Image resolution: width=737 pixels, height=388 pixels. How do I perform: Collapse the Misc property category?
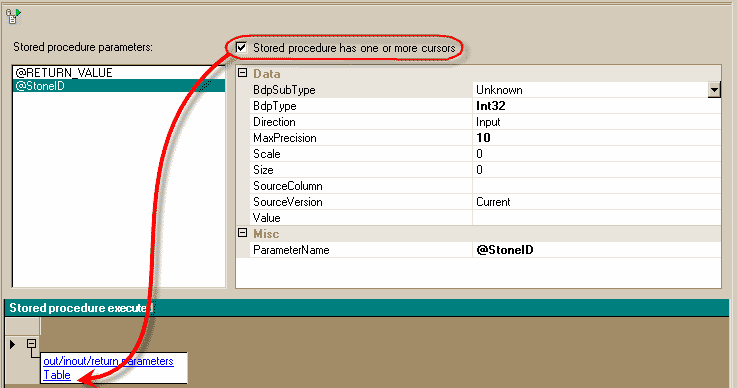pos(243,233)
